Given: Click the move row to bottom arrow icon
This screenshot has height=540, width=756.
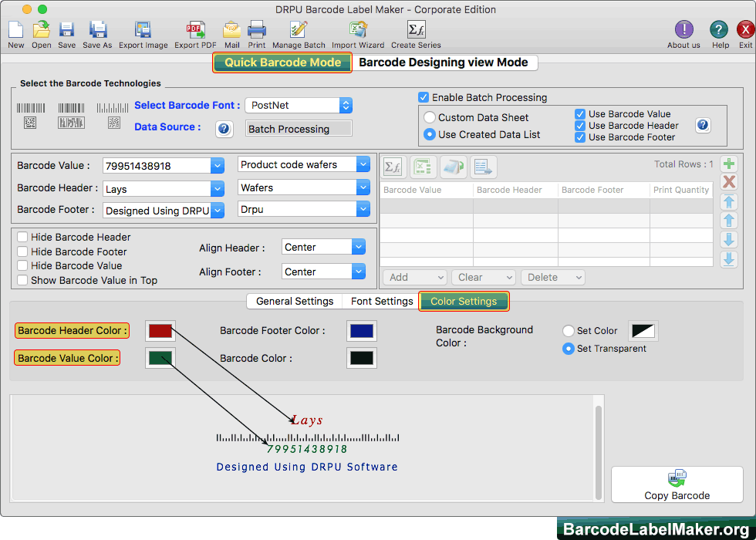Looking at the screenshot, I should [x=728, y=259].
